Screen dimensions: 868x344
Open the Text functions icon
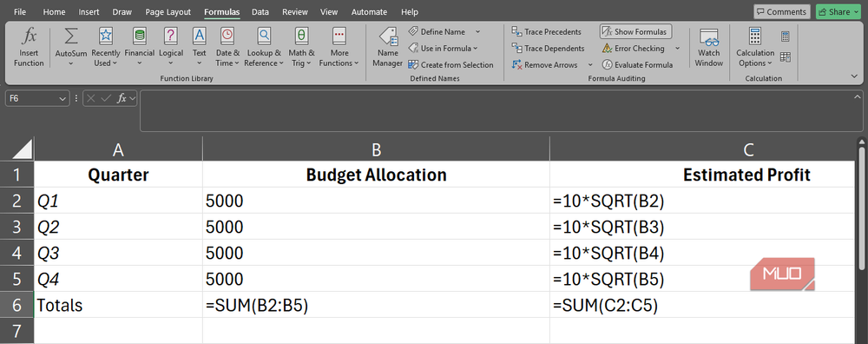200,36
